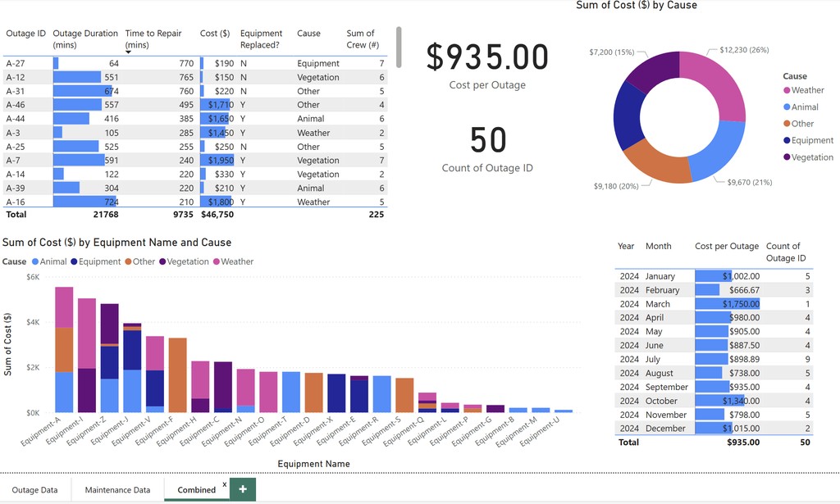Click the Sum of Cost ($) by Cause title
Image resolution: width=840 pixels, height=504 pixels.
click(637, 6)
